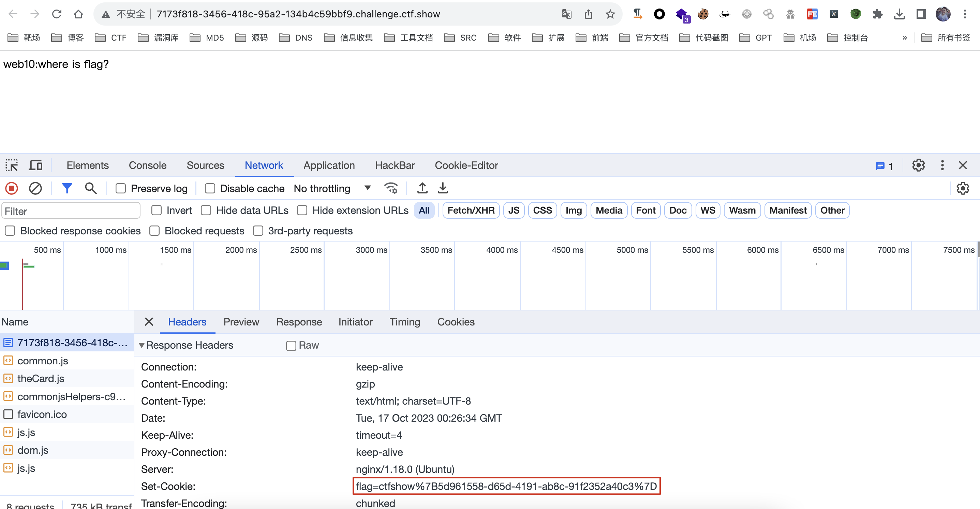Expand hidden bookmarks with the chevron

click(x=905, y=38)
